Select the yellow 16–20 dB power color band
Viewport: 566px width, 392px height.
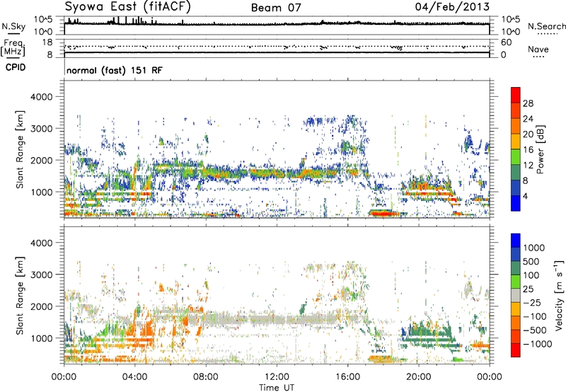[516, 142]
